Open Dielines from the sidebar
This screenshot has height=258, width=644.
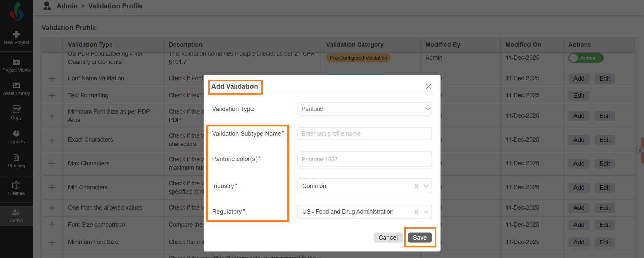click(16, 188)
